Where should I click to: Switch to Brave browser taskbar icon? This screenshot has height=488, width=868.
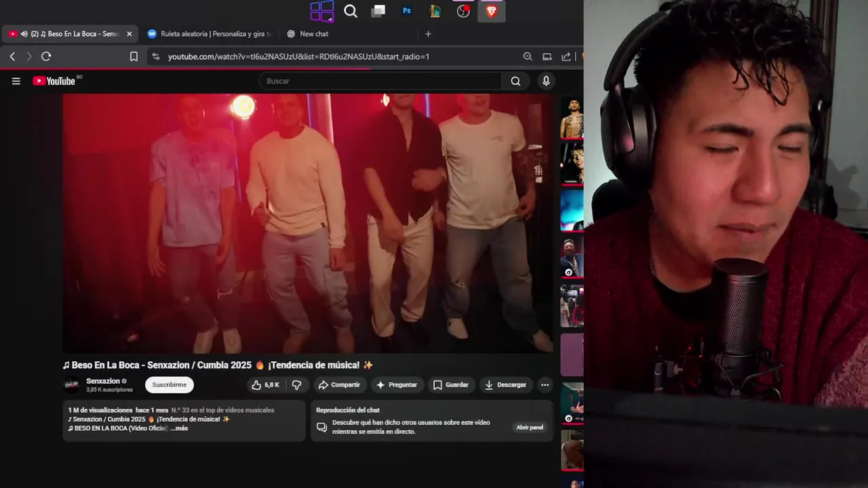point(492,11)
